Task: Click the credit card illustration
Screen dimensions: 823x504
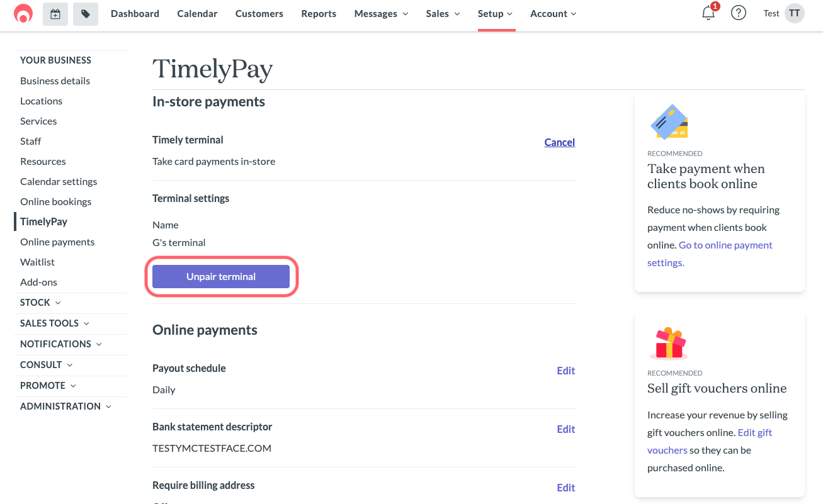Action: 669,122
